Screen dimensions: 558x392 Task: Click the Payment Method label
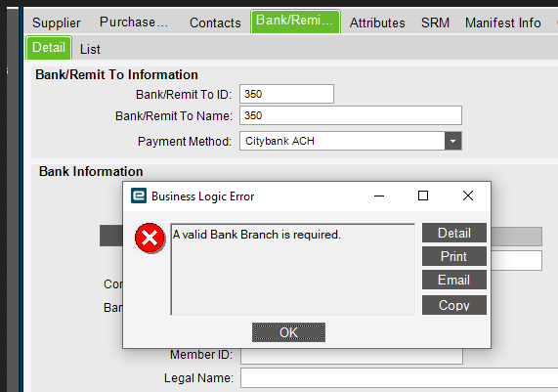click(185, 142)
